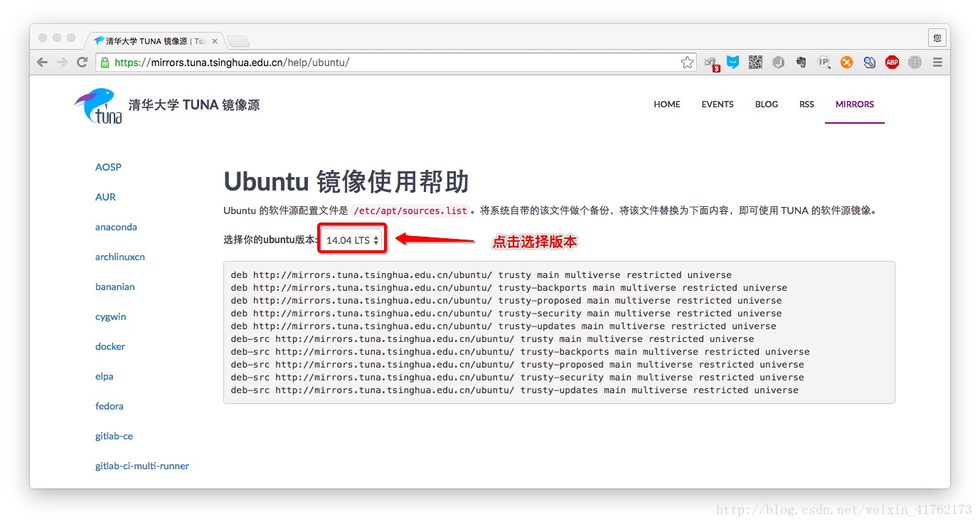Open the AOSP help link
This screenshot has width=980, height=524.
[108, 167]
